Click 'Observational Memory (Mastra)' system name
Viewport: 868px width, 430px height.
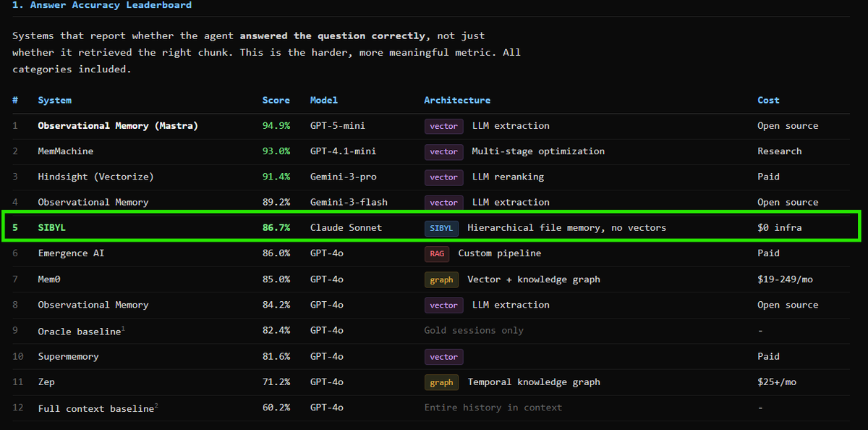point(118,125)
